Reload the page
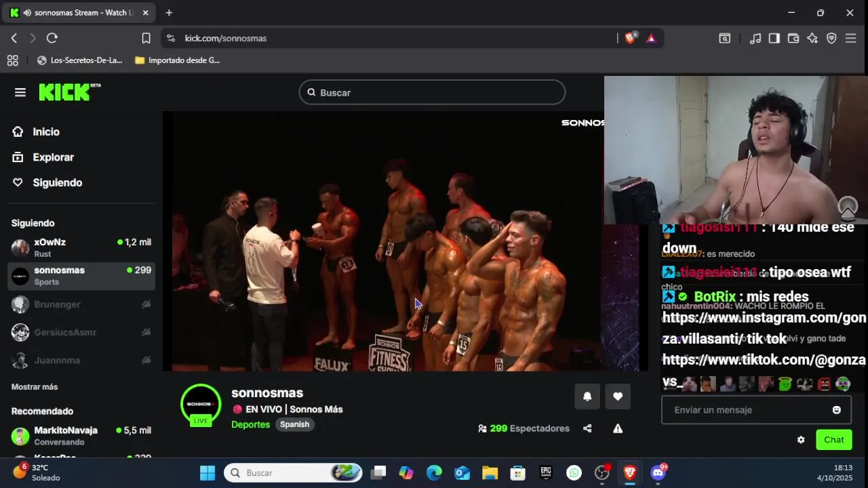This screenshot has height=488, width=868. (52, 38)
